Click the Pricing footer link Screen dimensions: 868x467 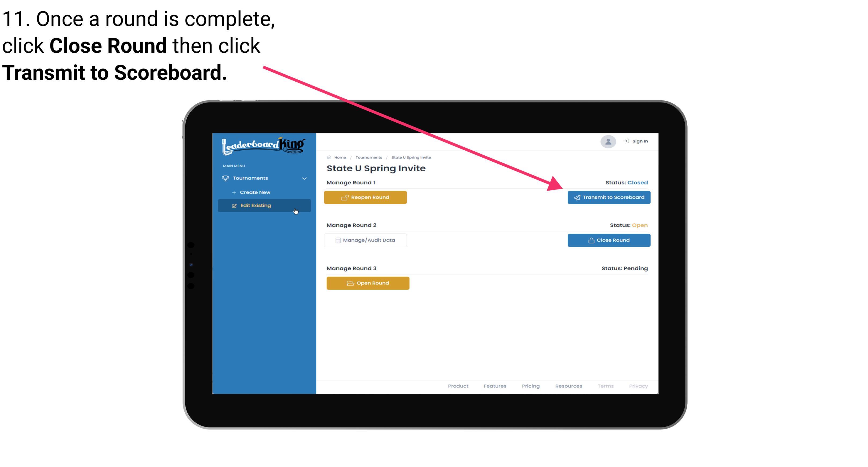point(531,386)
